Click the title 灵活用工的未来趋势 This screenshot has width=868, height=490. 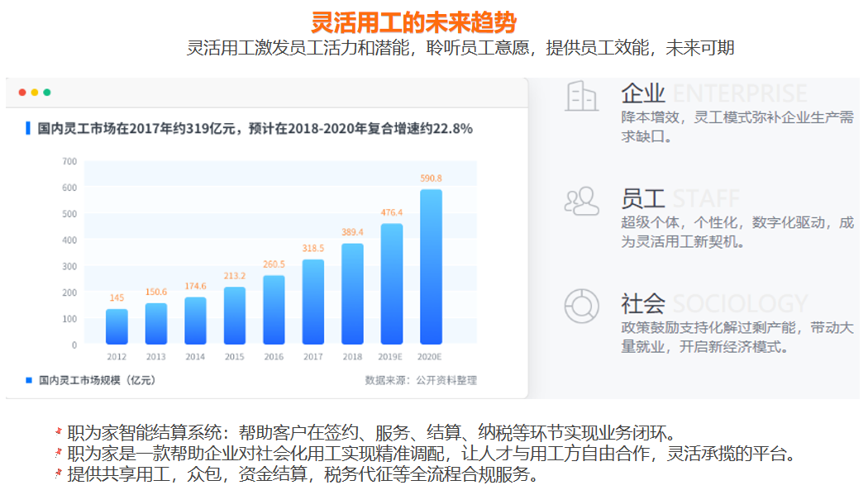point(413,22)
